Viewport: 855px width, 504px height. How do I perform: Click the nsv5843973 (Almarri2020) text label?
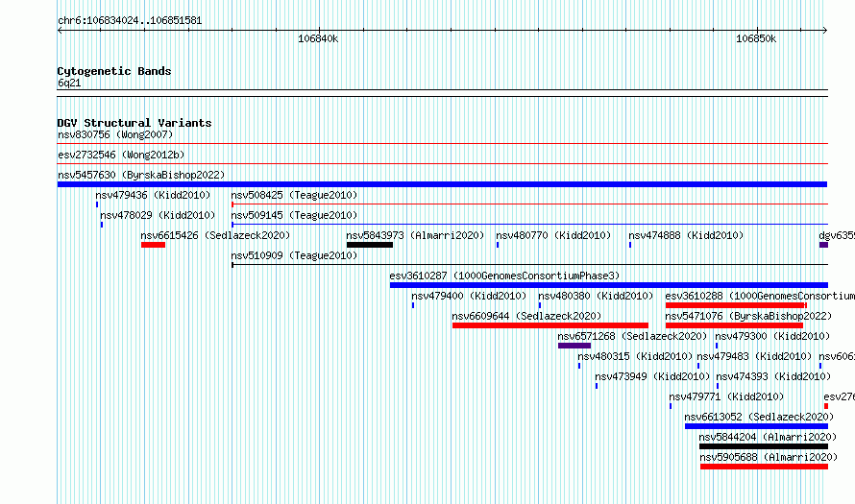click(x=416, y=235)
